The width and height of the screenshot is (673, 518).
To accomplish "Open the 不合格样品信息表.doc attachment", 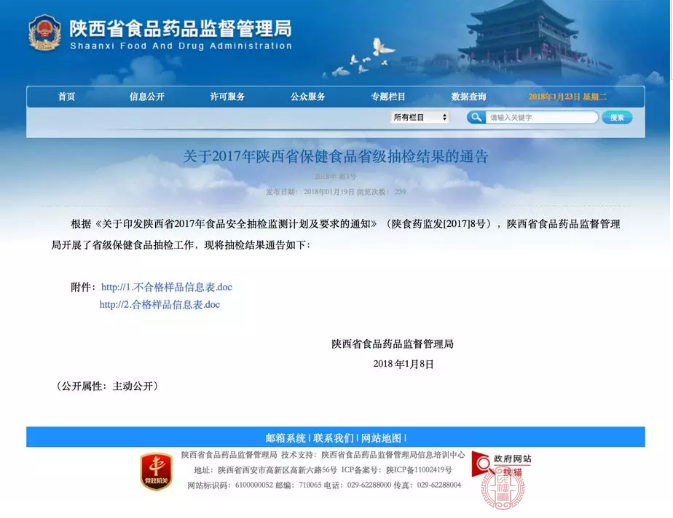I will pyautogui.click(x=167, y=287).
